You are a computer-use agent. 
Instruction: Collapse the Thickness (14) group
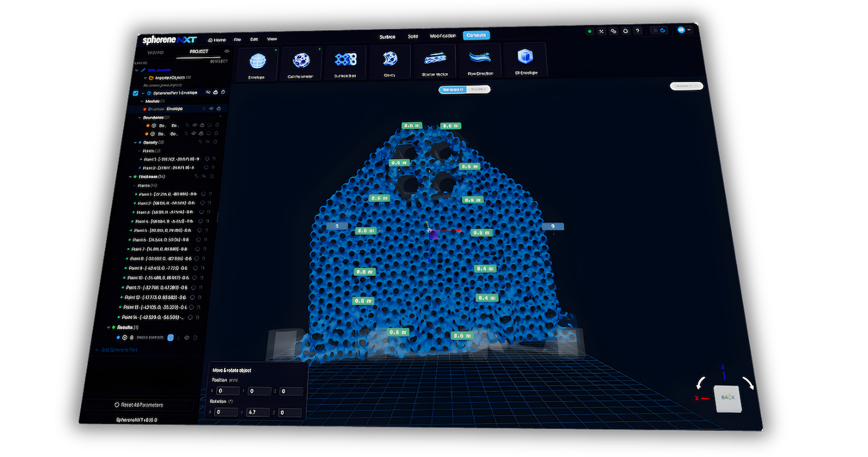pyautogui.click(x=130, y=177)
